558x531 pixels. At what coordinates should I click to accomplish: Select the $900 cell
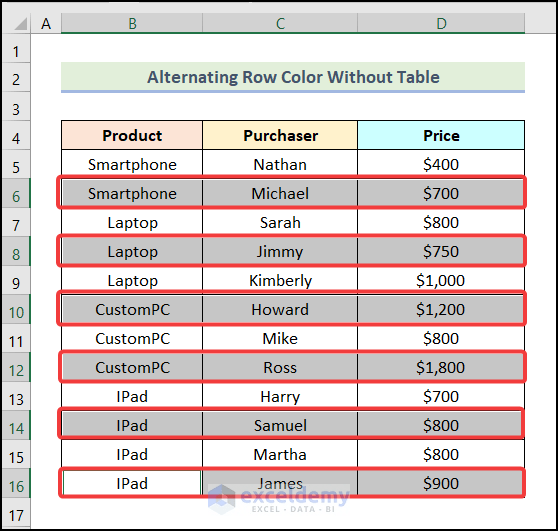(441, 483)
